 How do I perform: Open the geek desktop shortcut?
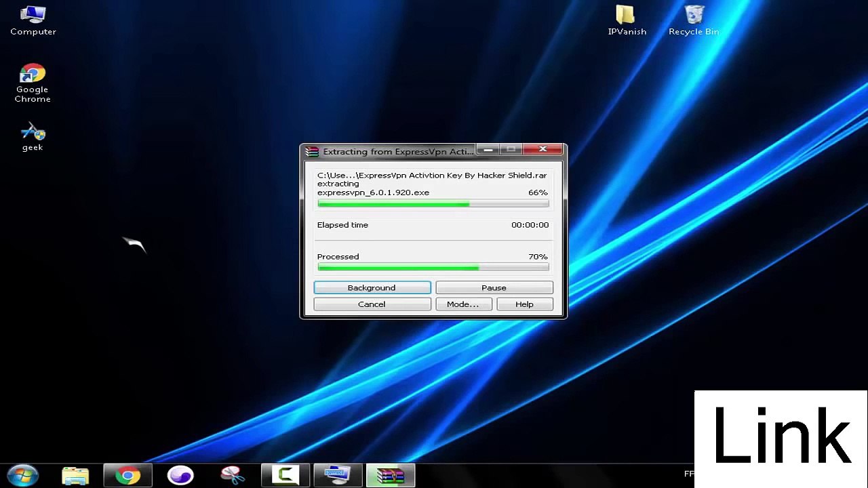coord(33,136)
